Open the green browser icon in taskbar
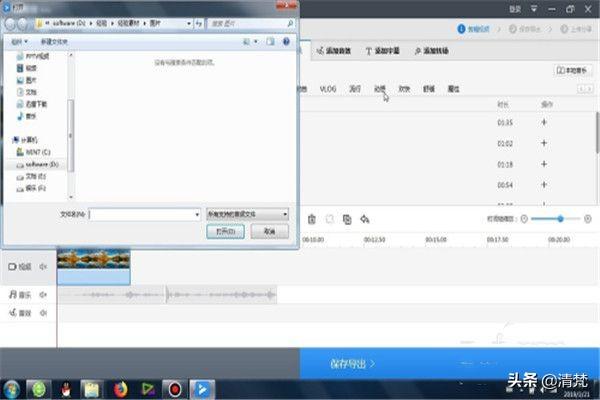The image size is (600, 400). pos(39,389)
